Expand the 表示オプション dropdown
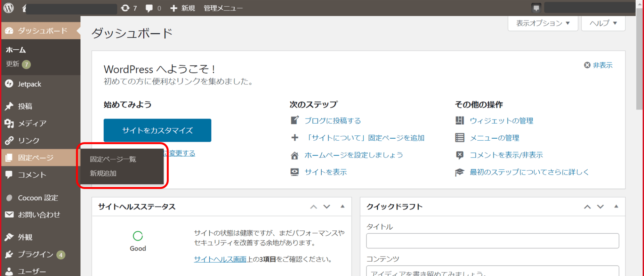 click(x=543, y=23)
